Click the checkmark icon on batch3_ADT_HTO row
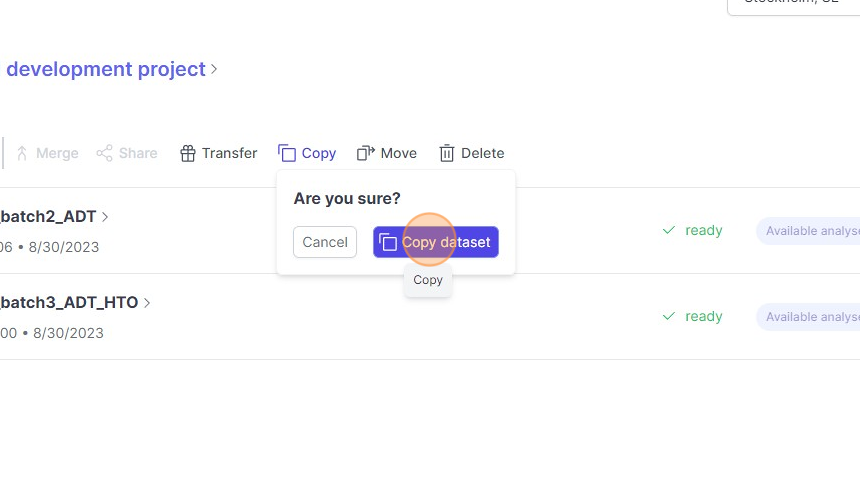The width and height of the screenshot is (860, 481). click(668, 316)
